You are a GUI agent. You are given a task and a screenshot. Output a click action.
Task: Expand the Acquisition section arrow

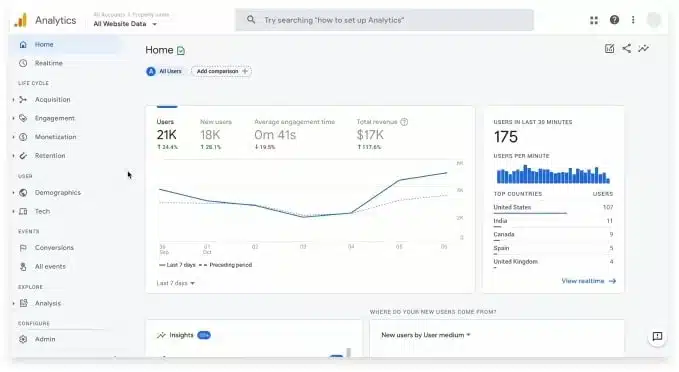tap(13, 100)
